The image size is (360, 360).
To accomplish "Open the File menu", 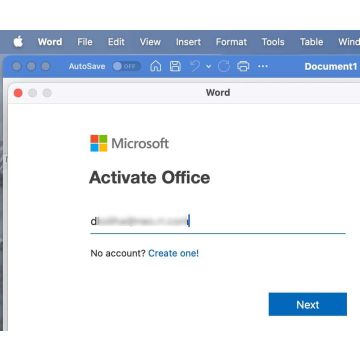I will pyautogui.click(x=85, y=42).
